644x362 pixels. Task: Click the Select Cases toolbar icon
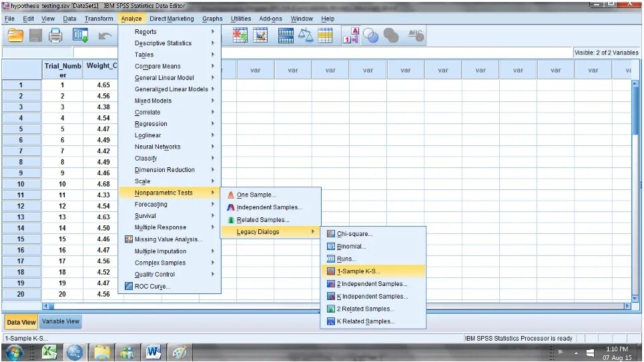(325, 36)
